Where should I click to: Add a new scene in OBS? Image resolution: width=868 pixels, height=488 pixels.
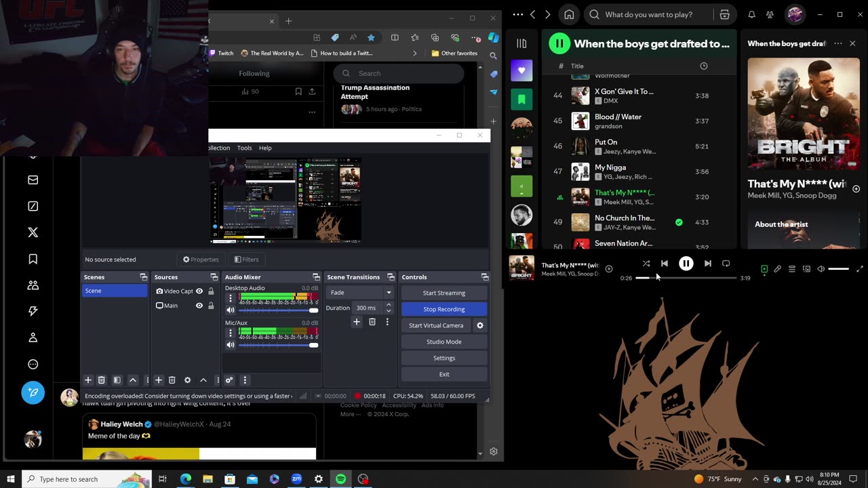(x=87, y=380)
